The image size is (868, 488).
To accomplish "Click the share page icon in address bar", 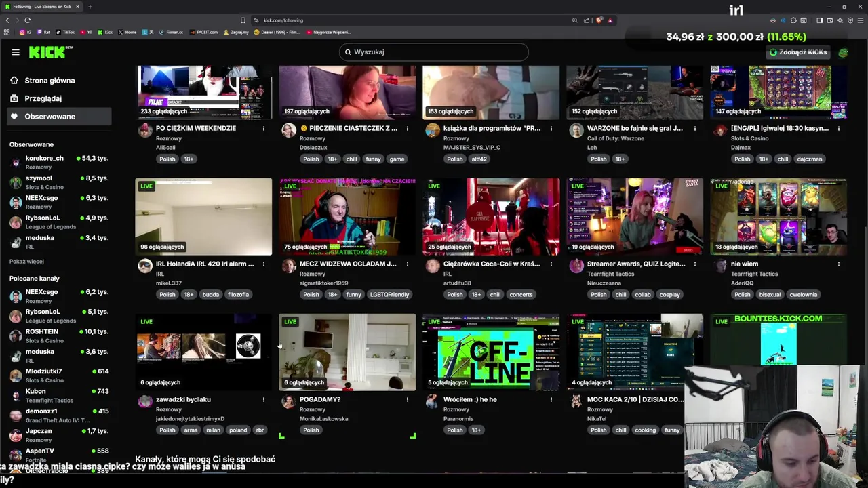I will point(587,20).
